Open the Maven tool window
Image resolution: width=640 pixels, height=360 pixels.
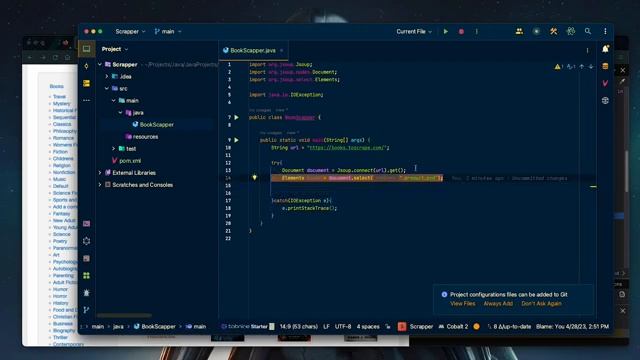pyautogui.click(x=605, y=83)
